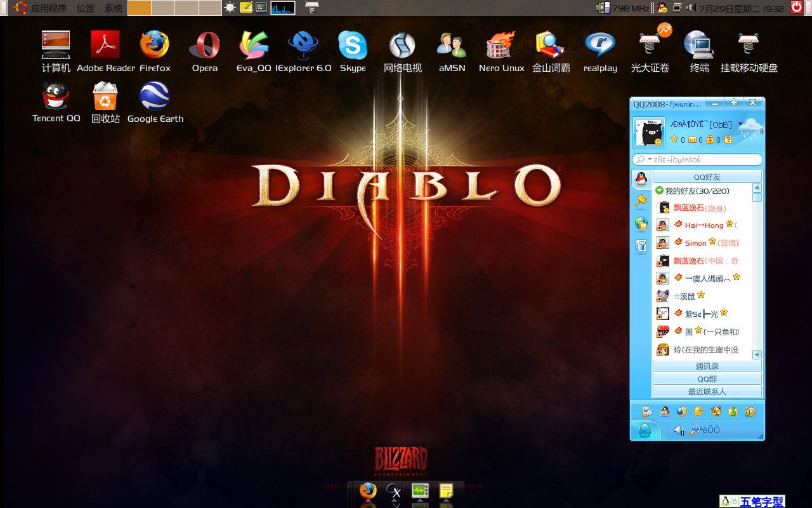Open the terminal launcher in the top panel
Screen dimensions: 812x508
pos(261,8)
